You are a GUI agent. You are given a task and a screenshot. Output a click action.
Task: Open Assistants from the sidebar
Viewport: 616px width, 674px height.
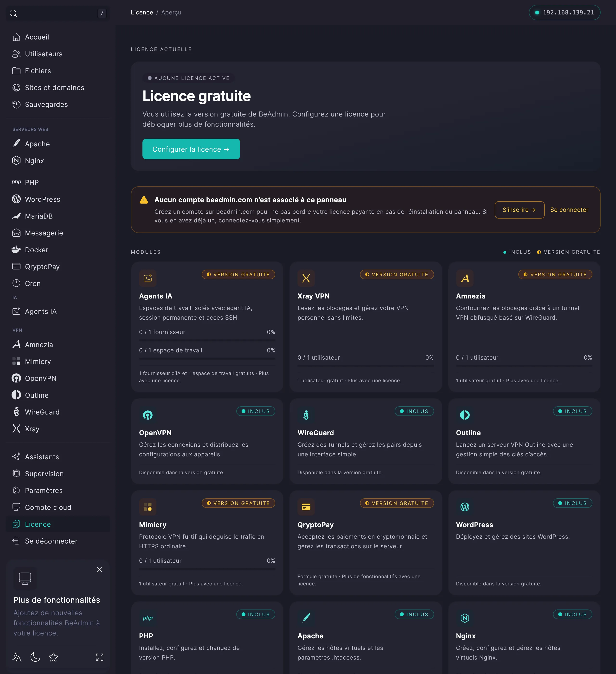(x=58, y=457)
